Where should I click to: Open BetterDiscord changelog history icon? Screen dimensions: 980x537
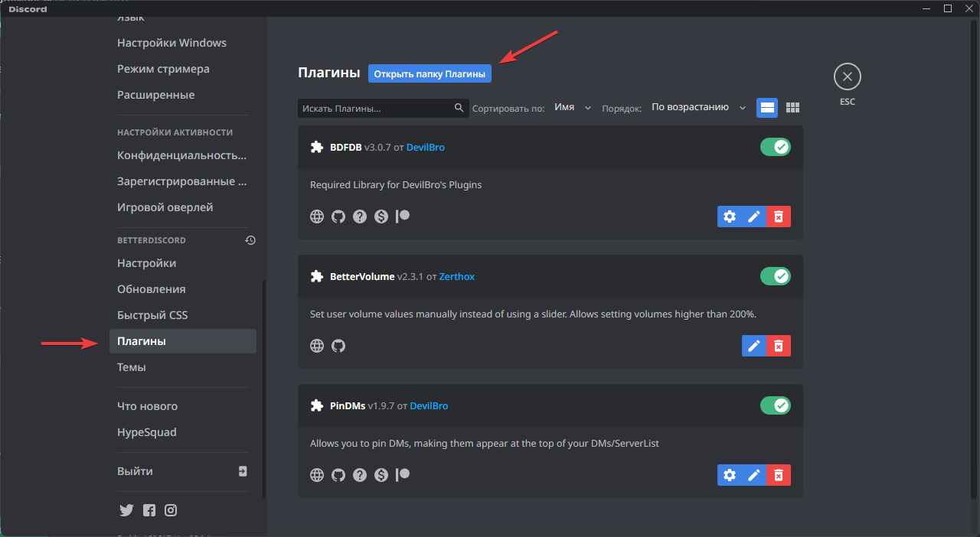[250, 240]
